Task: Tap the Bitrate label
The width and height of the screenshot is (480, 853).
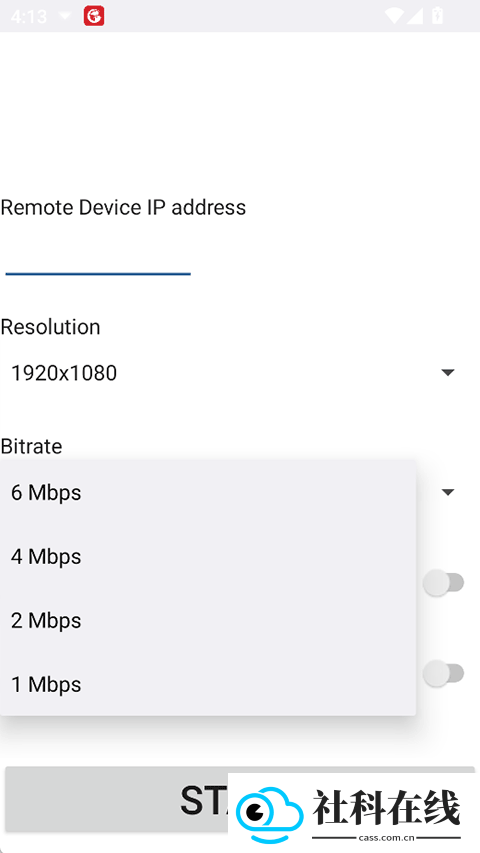Action: [31, 446]
